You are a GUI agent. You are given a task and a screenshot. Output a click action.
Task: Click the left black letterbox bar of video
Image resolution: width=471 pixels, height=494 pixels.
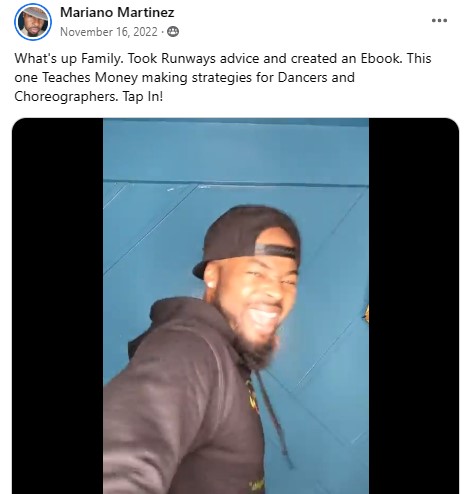point(58,306)
